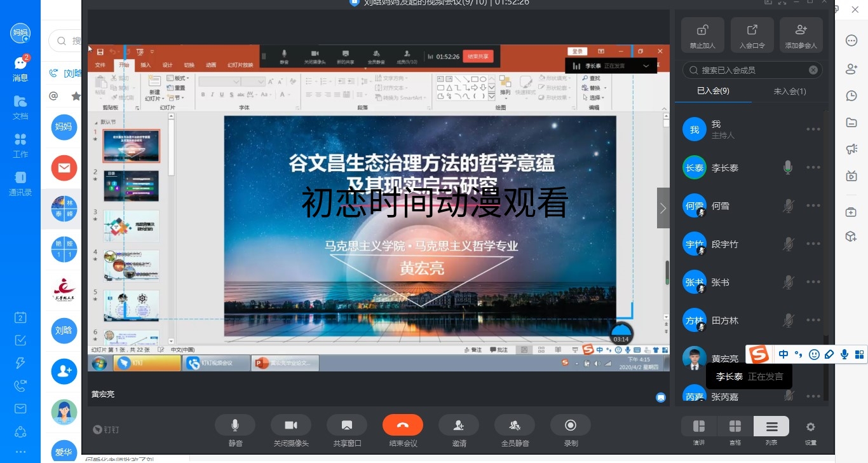Viewport: 868px width, 463px height.
Task: Open meeting 设置 gear
Action: (810, 427)
